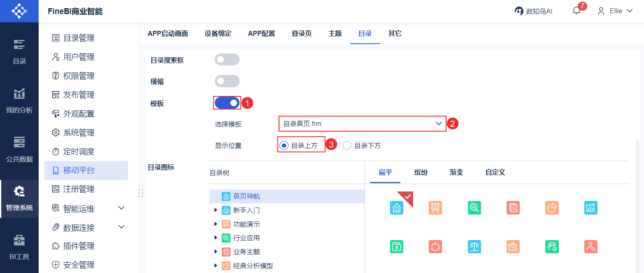Pick the pie chart icon in the grid
This screenshot has height=273, width=644.
tap(552, 208)
